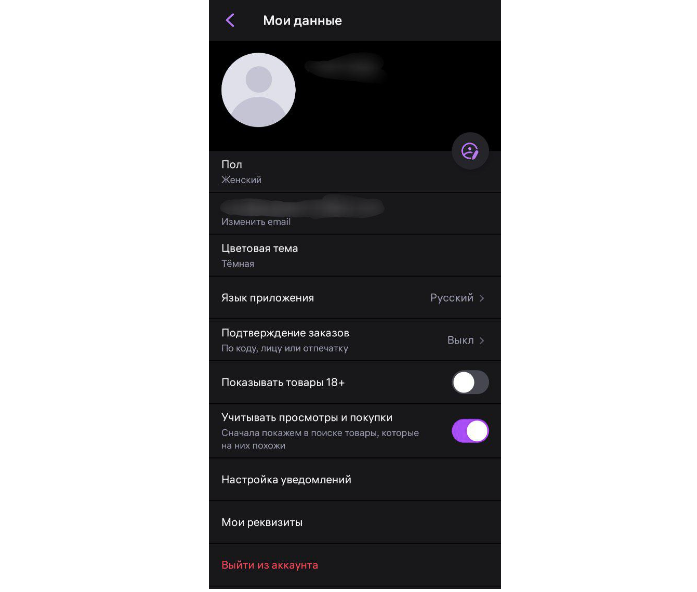Turn off Учитывать просмотры и покупки toggle
The image size is (697, 592).
[x=470, y=431]
